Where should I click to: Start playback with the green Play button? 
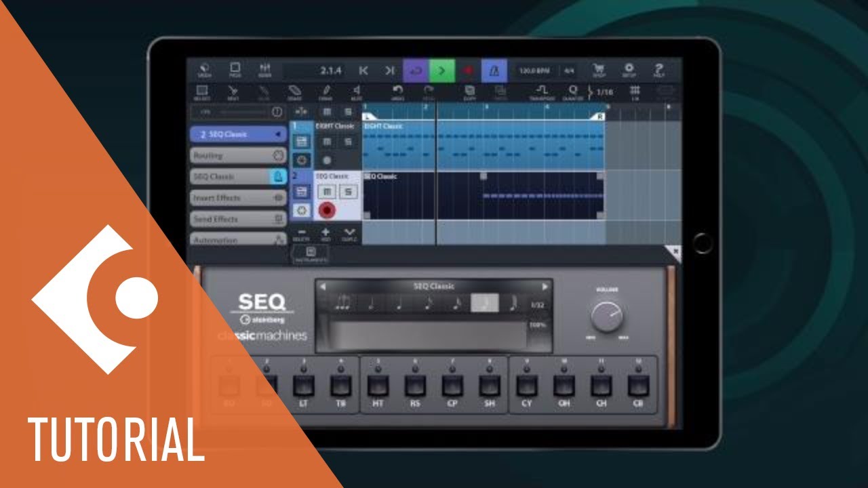[442, 70]
